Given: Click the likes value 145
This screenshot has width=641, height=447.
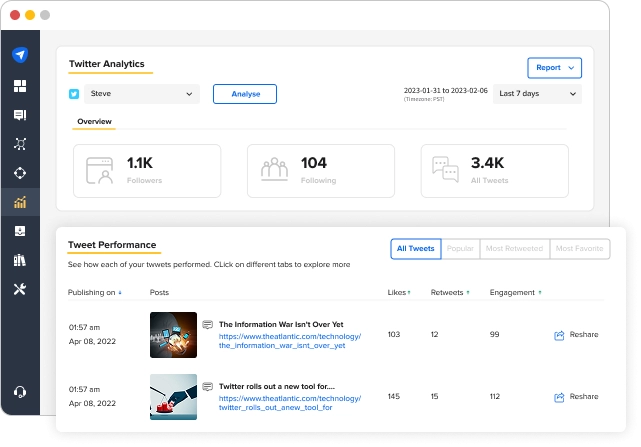Looking at the screenshot, I should [x=394, y=396].
